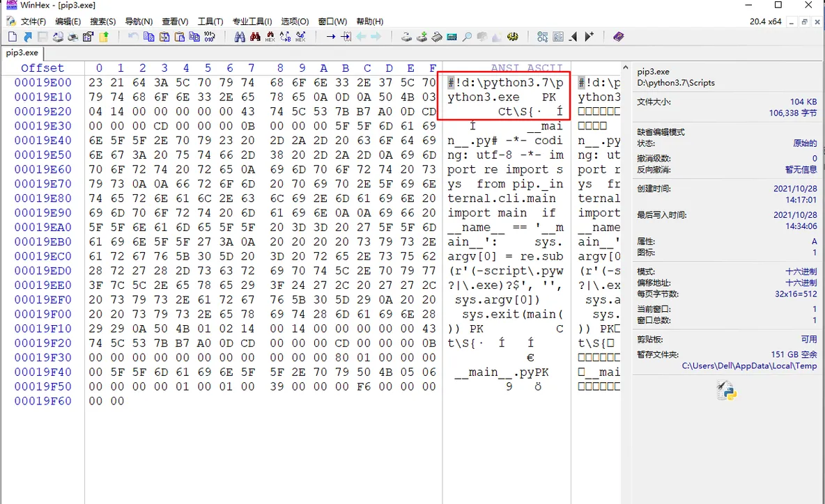The image size is (825, 504).
Task: Click the temp folder path C:\Users\Dell\AppData\Local\Temp
Action: coord(749,365)
